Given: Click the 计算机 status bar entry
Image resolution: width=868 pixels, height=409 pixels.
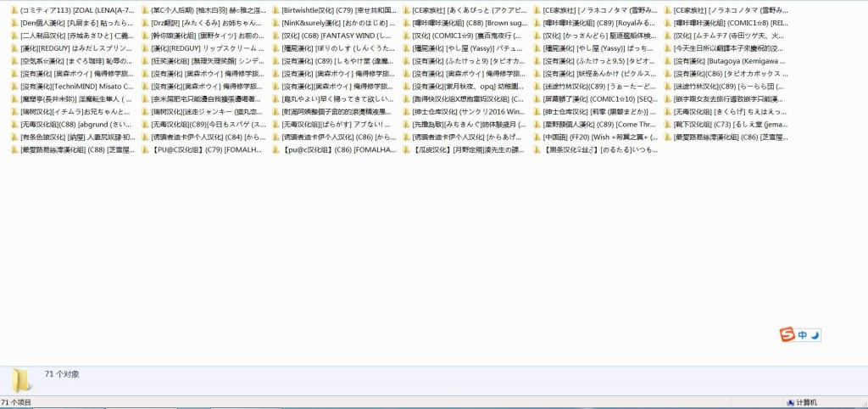Looking at the screenshot, I should click(802, 403).
